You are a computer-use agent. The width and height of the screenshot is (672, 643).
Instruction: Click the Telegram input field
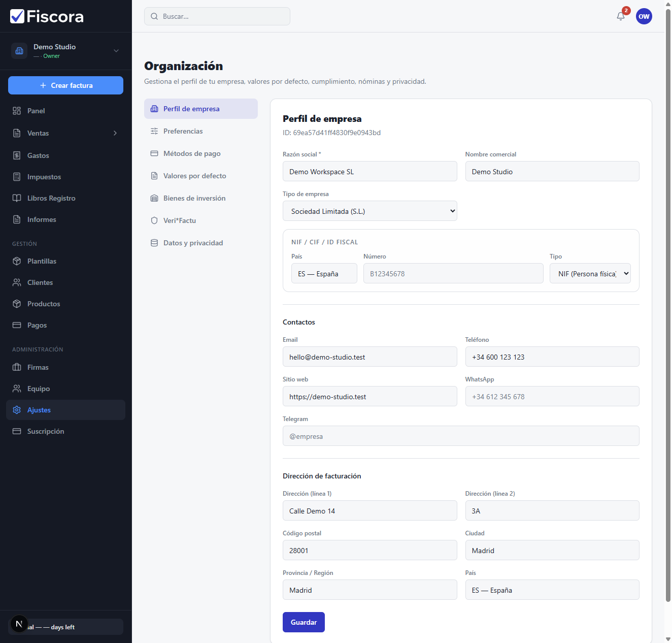tap(461, 436)
